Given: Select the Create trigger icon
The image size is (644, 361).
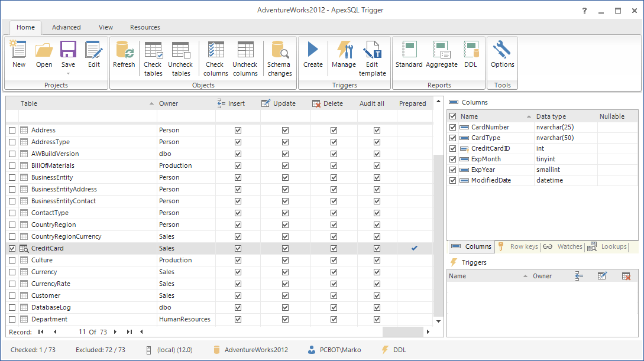Looking at the screenshot, I should tap(313, 56).
